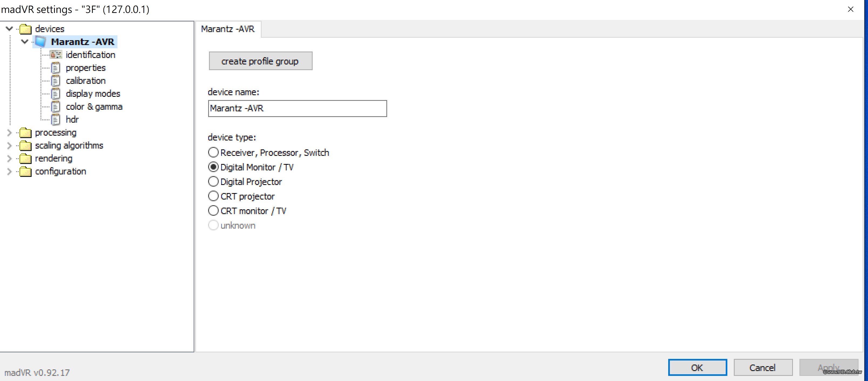868x381 pixels.
Task: Click the madVR v0.92.17 version text
Action: [x=37, y=373]
